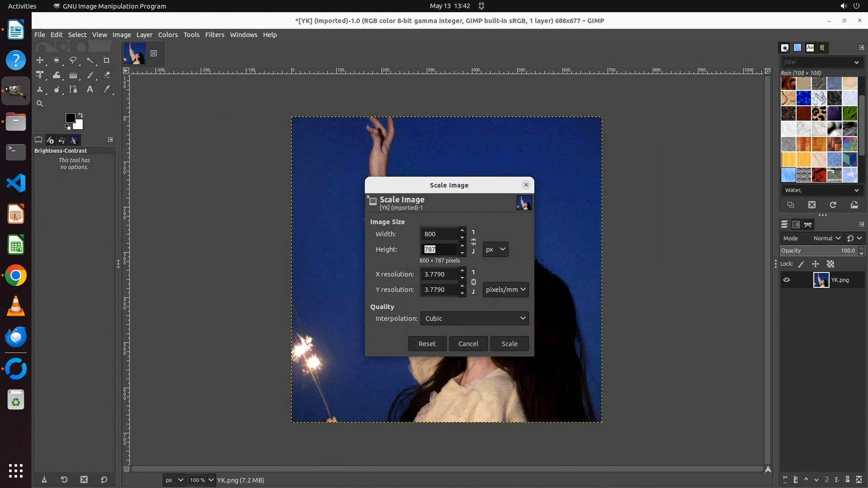Click the Scale button
Image resolution: width=868 pixels, height=488 pixels.
tap(509, 344)
